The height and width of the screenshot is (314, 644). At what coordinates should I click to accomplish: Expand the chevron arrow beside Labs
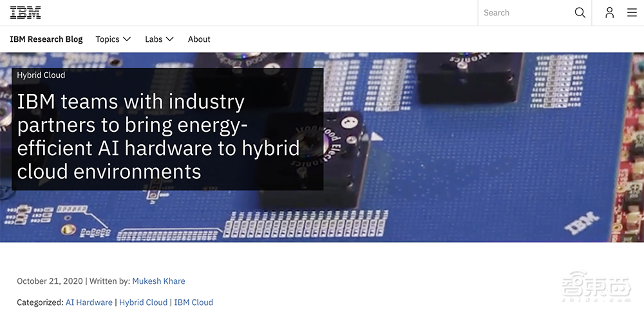[x=170, y=39]
